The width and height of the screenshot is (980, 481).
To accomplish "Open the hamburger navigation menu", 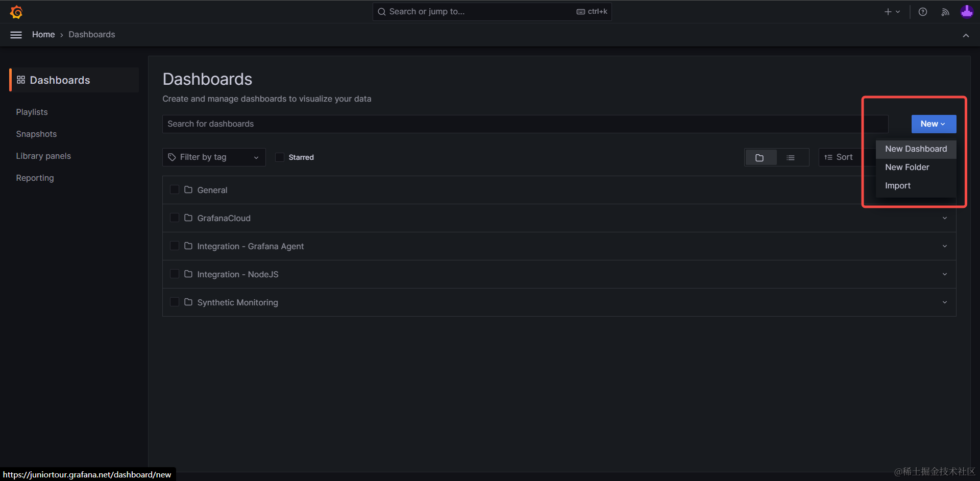I will pyautogui.click(x=16, y=35).
